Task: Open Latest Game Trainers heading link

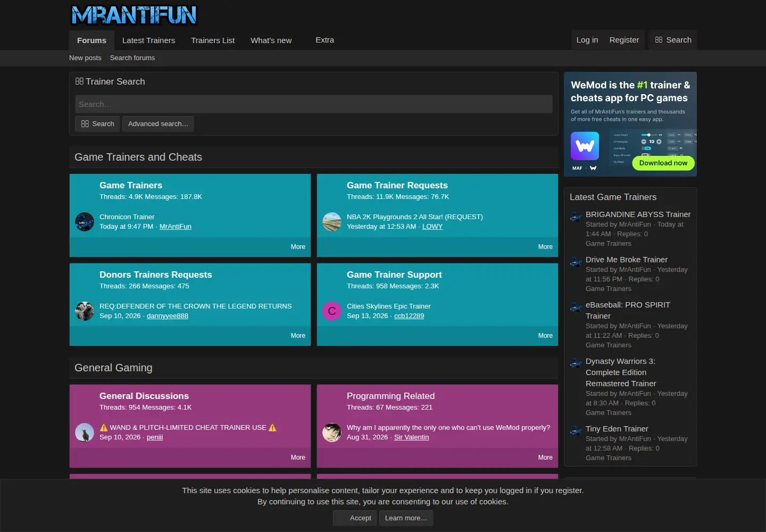Action: (x=613, y=197)
